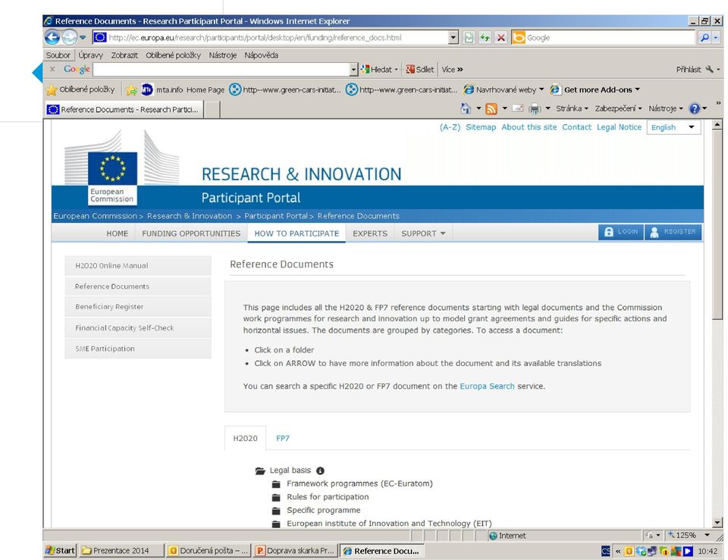
Task: Open the Oblíbené položky menu in menu bar
Action: (x=173, y=55)
